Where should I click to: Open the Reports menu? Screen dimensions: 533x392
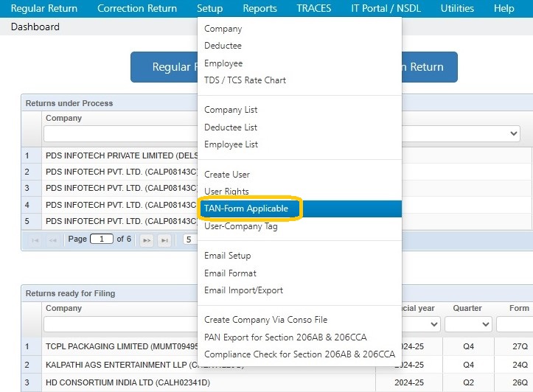[259, 9]
